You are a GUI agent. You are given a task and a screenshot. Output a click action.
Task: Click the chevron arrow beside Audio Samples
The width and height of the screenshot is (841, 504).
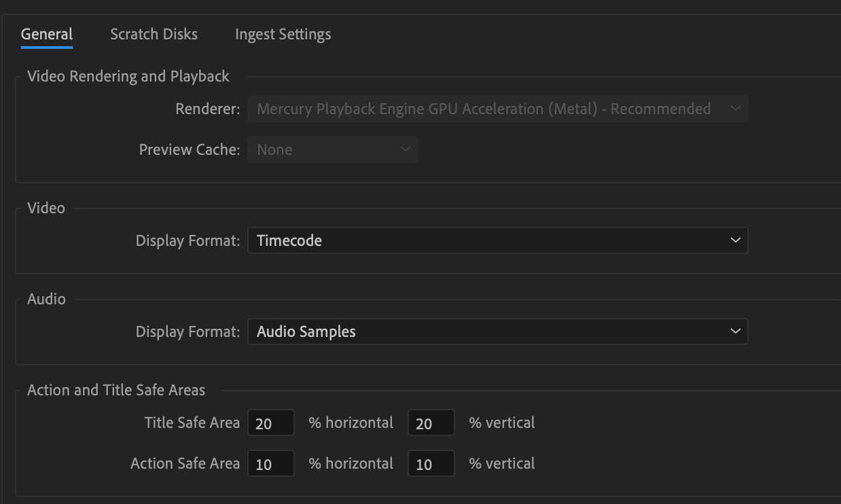[735, 331]
